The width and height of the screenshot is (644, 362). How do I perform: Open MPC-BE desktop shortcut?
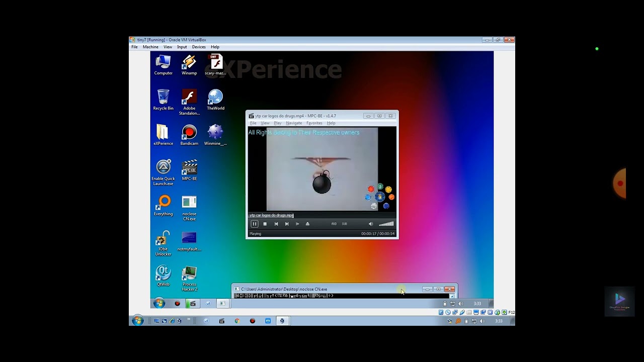point(189,171)
